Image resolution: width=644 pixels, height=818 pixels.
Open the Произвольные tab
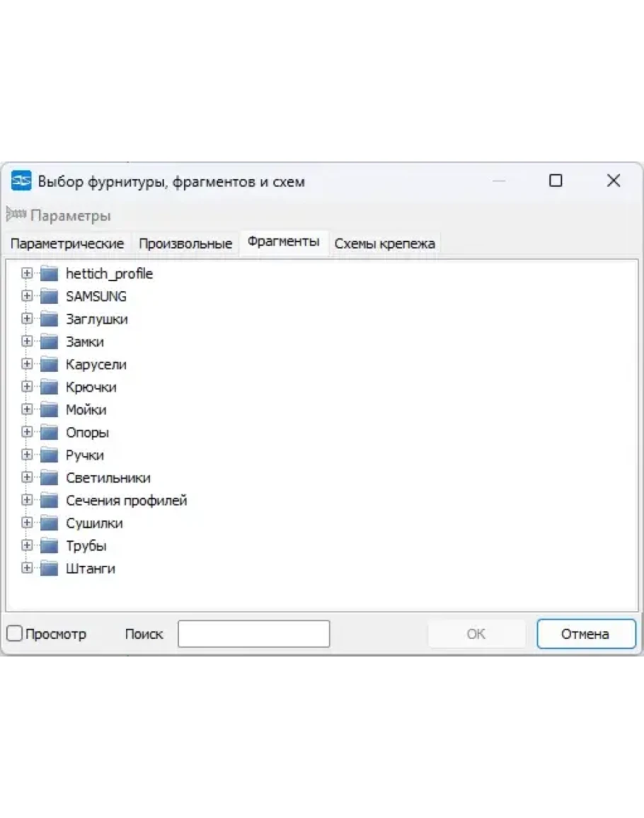185,244
